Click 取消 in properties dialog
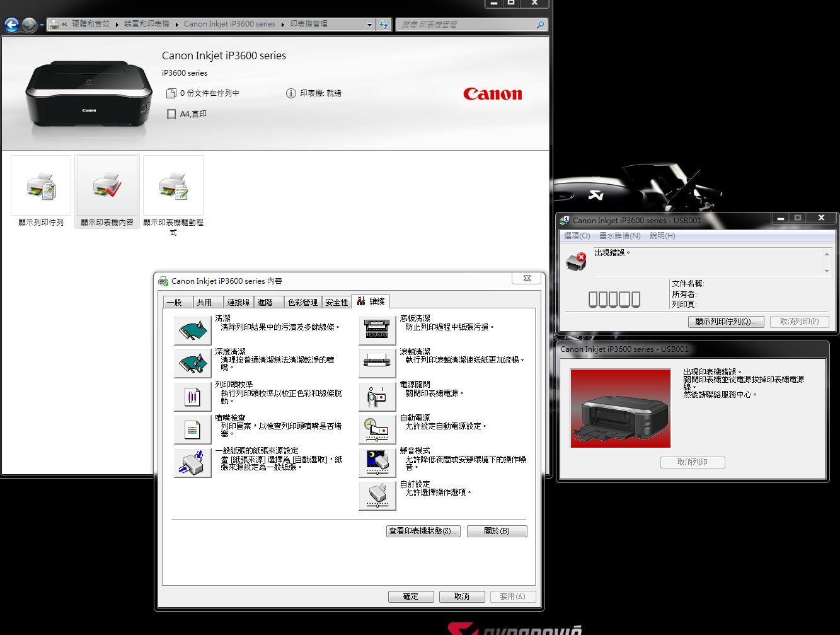Image resolution: width=840 pixels, height=635 pixels. click(x=462, y=597)
